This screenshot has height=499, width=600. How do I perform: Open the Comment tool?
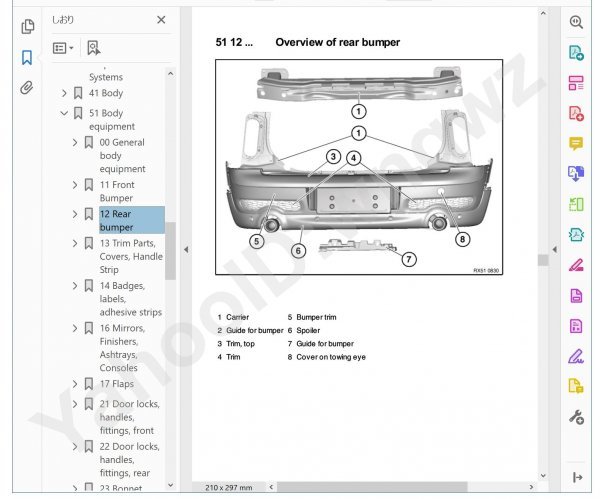[576, 144]
